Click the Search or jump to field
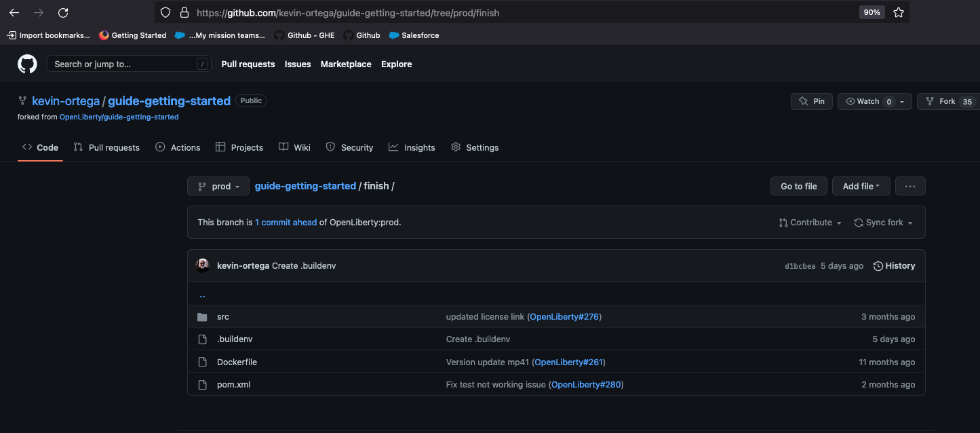This screenshot has height=433, width=980. [129, 64]
